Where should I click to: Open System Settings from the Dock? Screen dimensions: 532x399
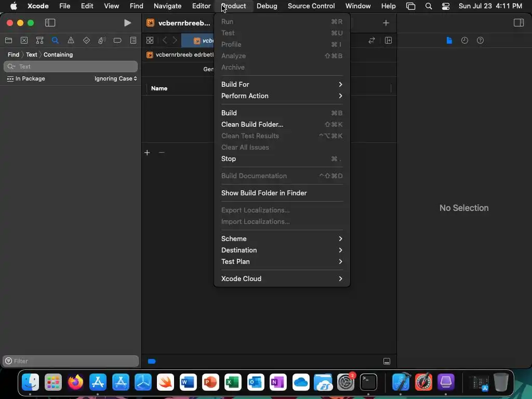coord(345,382)
